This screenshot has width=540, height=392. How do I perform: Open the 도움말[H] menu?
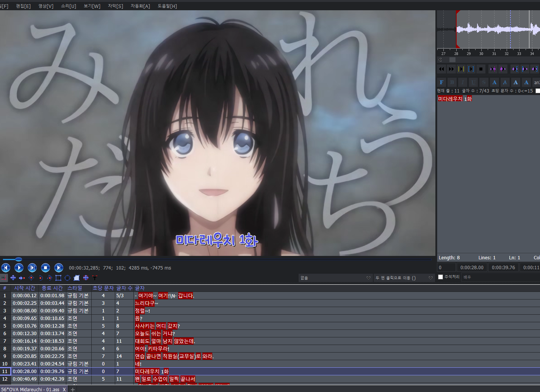point(167,6)
